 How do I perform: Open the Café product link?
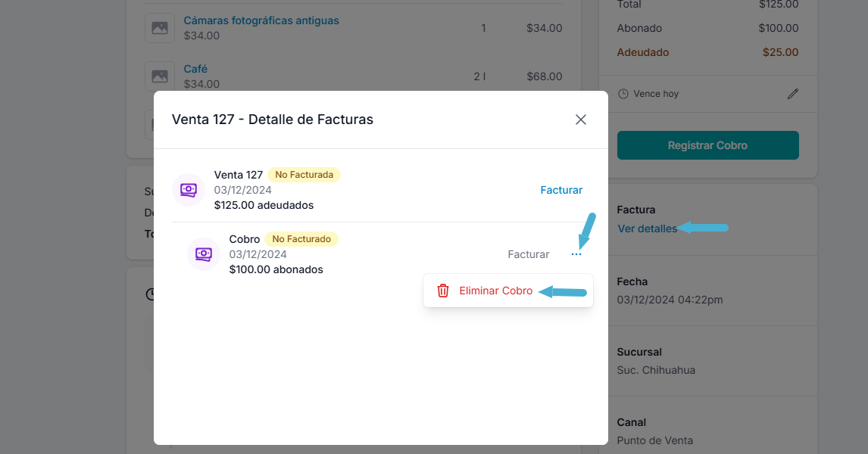pyautogui.click(x=195, y=69)
